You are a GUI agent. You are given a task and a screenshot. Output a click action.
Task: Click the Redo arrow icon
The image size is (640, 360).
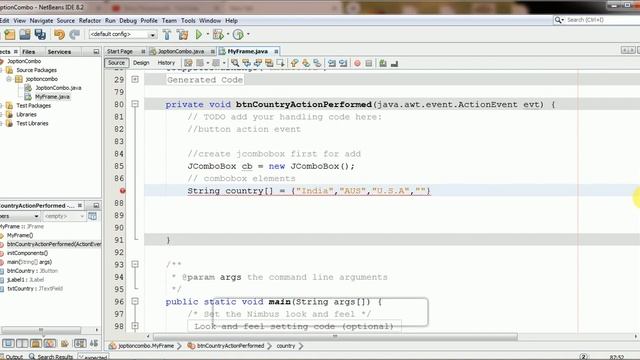pyautogui.click(x=74, y=35)
